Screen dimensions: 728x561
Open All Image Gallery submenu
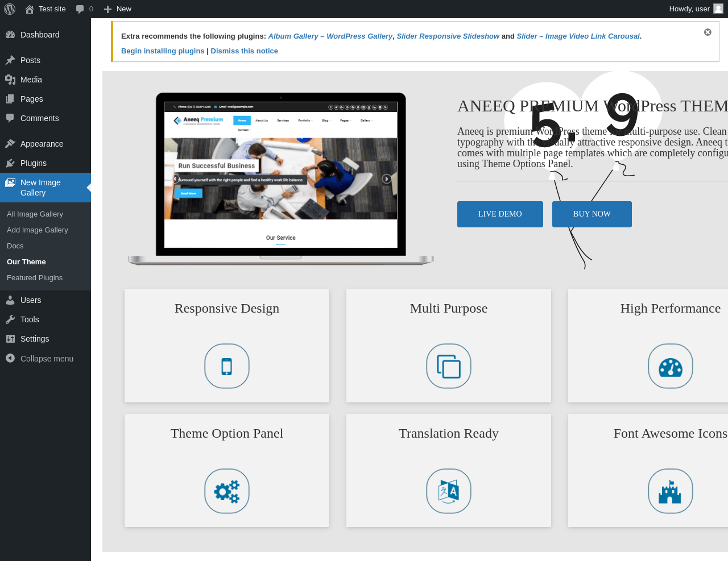(35, 214)
